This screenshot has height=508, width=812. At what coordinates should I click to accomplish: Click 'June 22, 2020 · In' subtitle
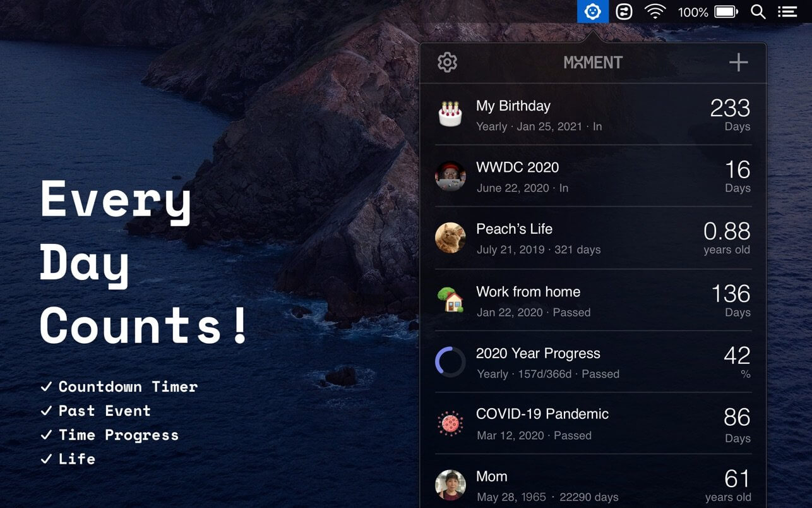(x=522, y=188)
